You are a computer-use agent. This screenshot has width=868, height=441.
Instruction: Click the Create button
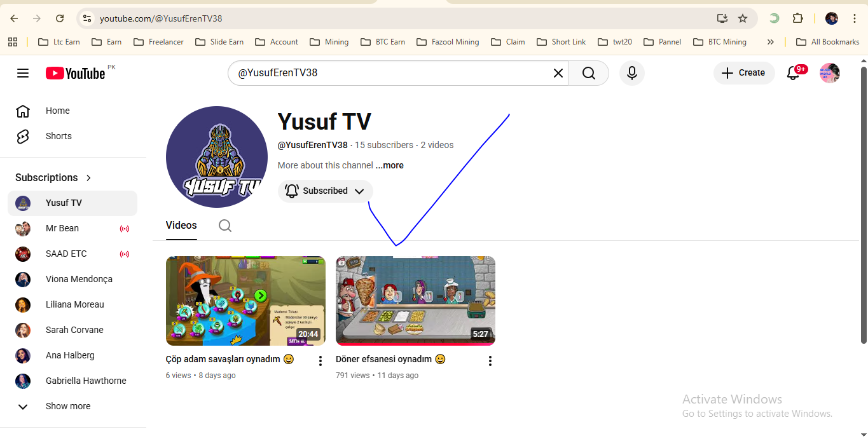coord(744,73)
